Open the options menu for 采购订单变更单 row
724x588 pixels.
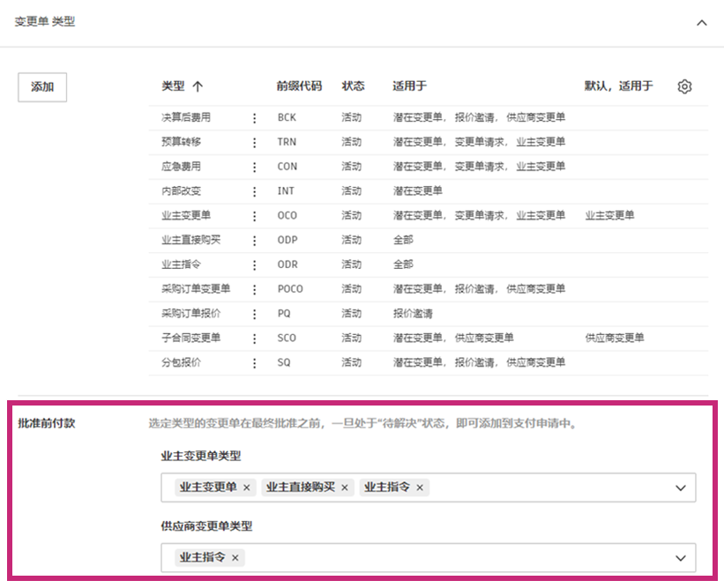pyautogui.click(x=256, y=289)
